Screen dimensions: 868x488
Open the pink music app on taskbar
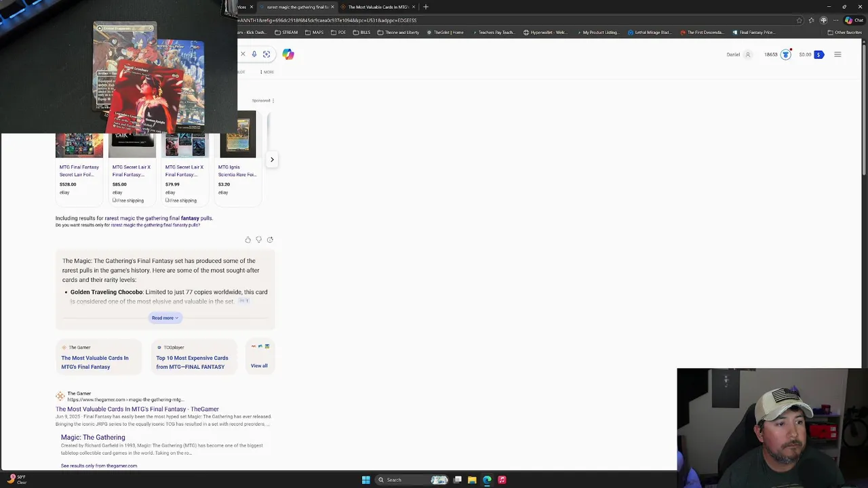pos(502,480)
